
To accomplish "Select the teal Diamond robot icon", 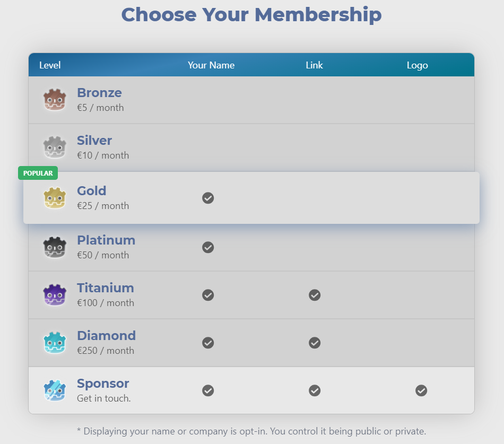I will (x=55, y=342).
